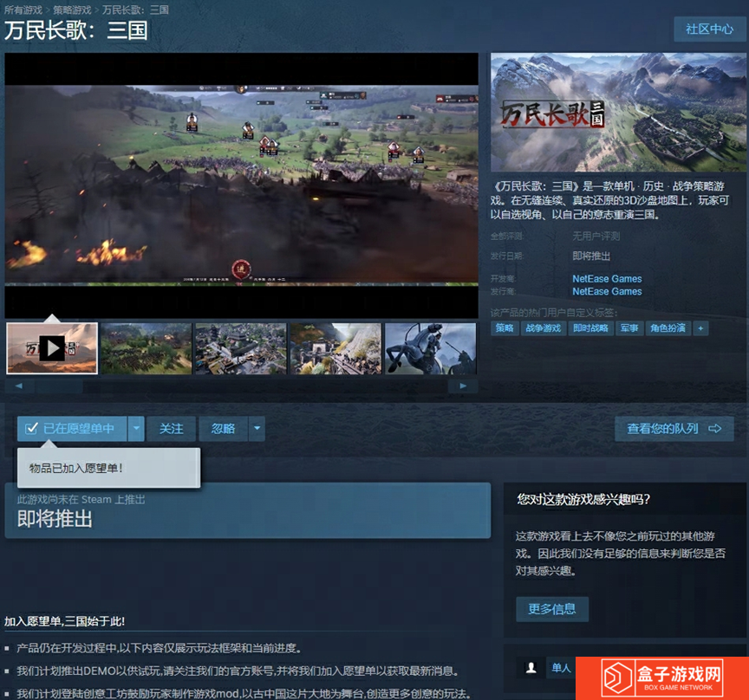Select the 即时战略 tag

click(x=590, y=328)
